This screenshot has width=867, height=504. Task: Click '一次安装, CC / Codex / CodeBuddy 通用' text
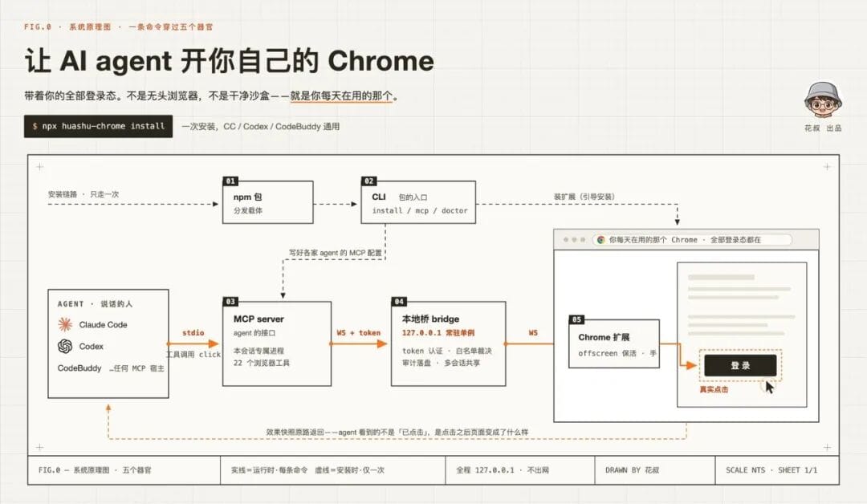point(260,126)
